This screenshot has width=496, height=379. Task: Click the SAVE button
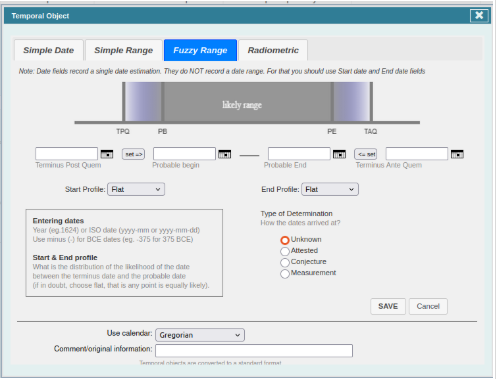click(388, 306)
